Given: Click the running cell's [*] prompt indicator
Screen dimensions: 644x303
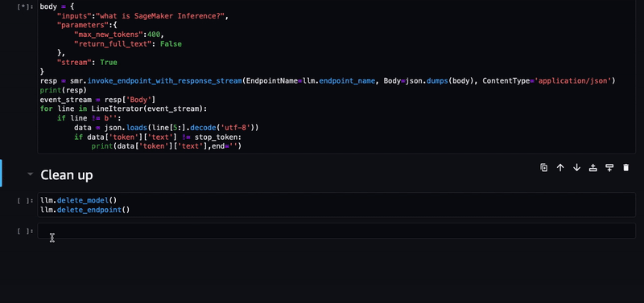Looking at the screenshot, I should 26,7.
